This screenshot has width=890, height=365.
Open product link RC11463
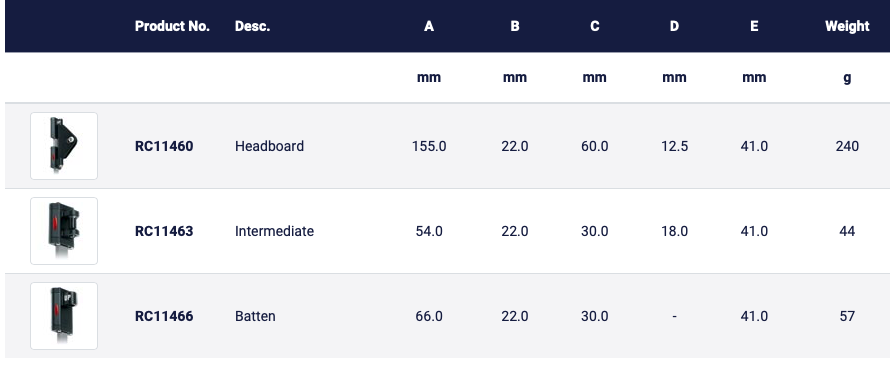164,231
